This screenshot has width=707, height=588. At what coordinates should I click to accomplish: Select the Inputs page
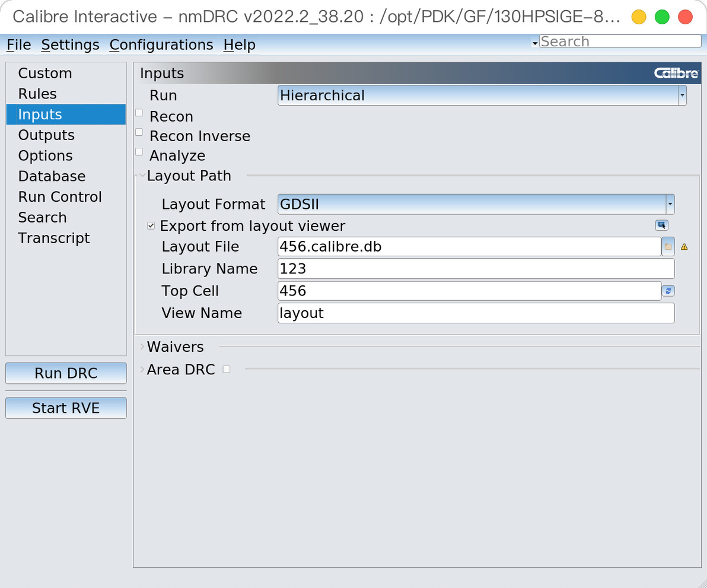point(66,115)
